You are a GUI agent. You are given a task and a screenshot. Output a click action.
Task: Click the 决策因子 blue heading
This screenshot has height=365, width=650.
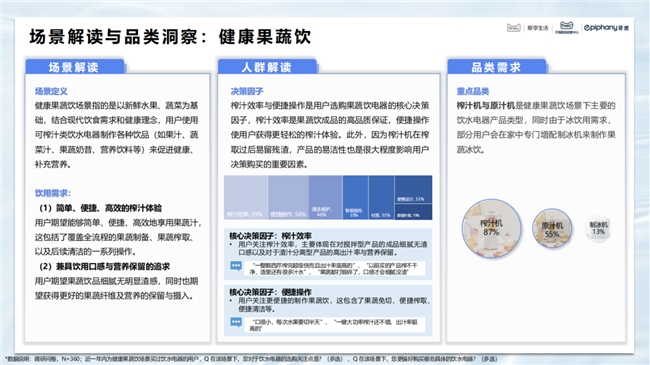point(247,91)
